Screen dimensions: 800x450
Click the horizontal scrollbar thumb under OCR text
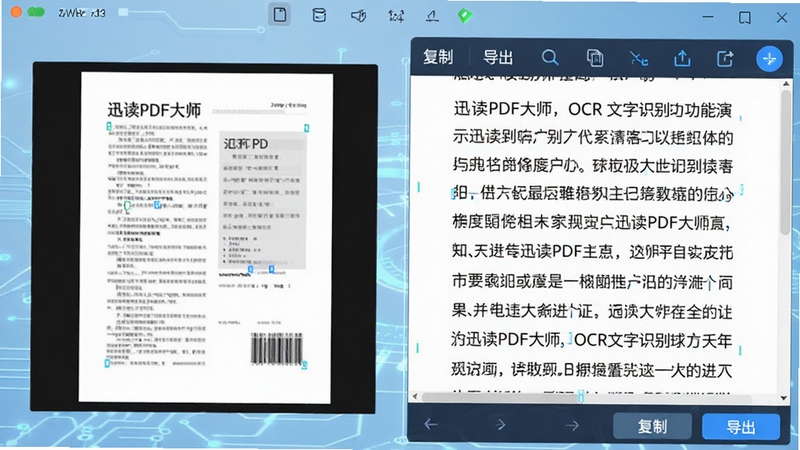[587, 398]
